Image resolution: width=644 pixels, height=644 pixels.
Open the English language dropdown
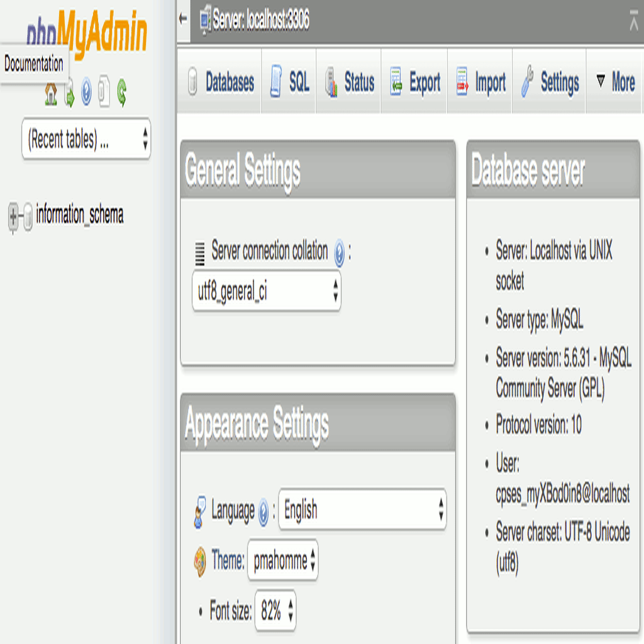point(363,509)
